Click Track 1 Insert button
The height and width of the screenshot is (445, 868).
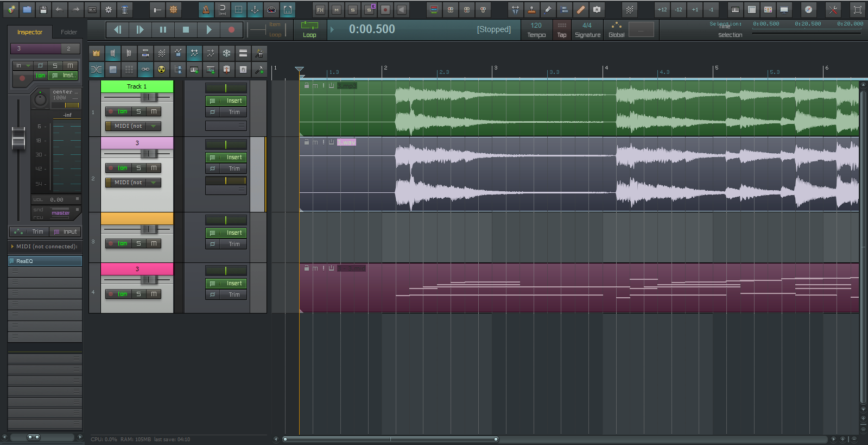226,101
